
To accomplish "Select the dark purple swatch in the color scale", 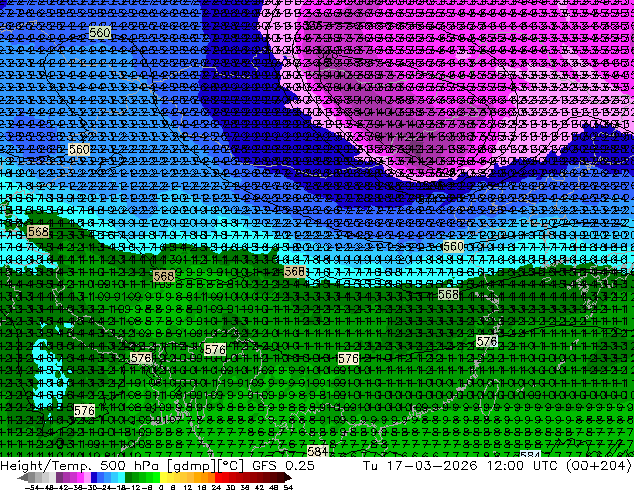I will [59, 477].
